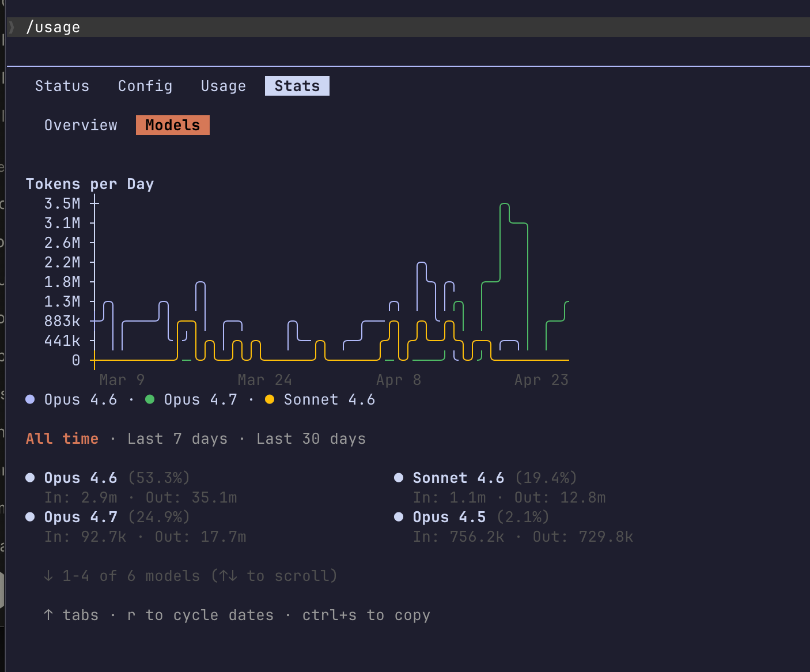The width and height of the screenshot is (810, 672).
Task: Click the prompt chevron before /usage
Action: pyautogui.click(x=12, y=27)
